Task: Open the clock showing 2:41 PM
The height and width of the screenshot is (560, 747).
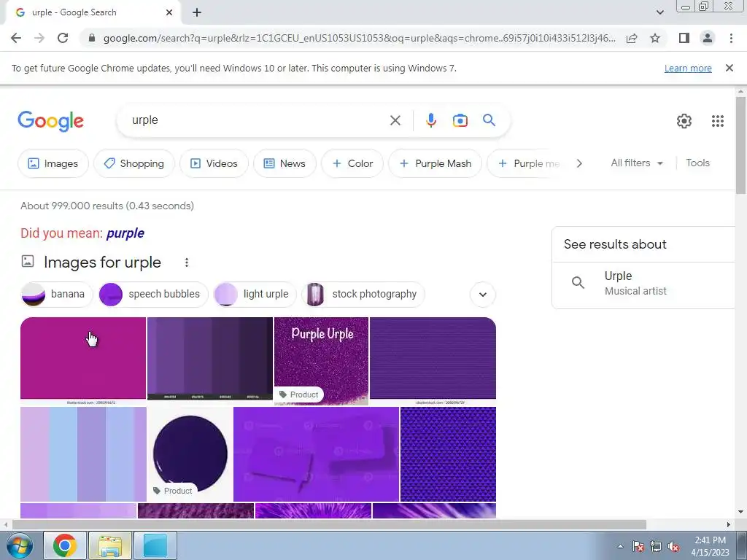Action: pyautogui.click(x=710, y=546)
